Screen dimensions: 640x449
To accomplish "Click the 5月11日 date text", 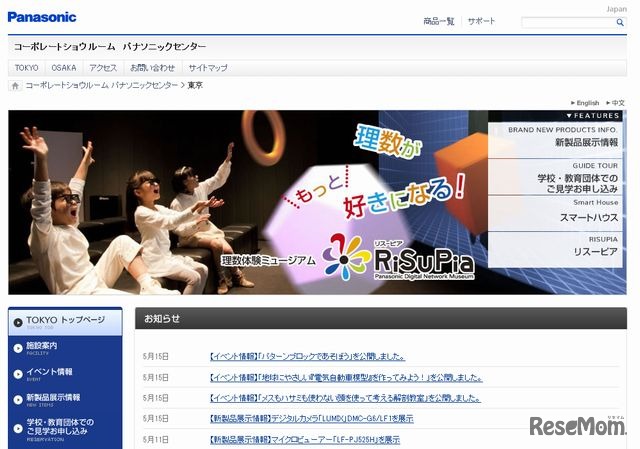I will tap(156, 440).
